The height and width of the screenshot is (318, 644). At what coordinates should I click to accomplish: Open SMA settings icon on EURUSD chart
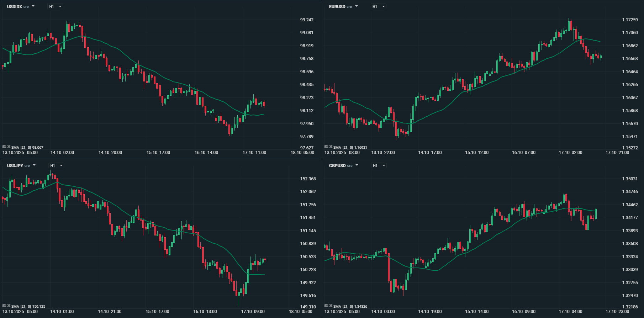tap(326, 147)
